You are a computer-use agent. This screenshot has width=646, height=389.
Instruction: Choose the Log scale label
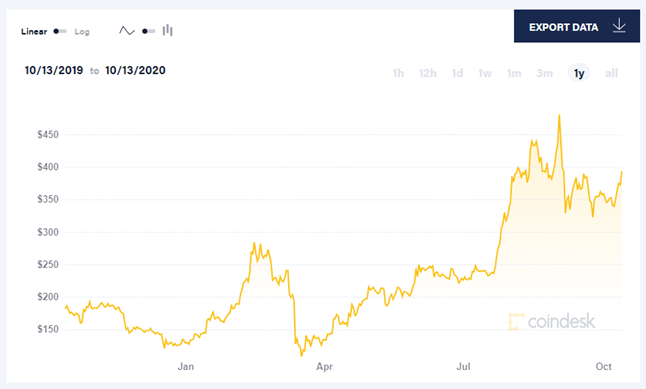coord(82,32)
